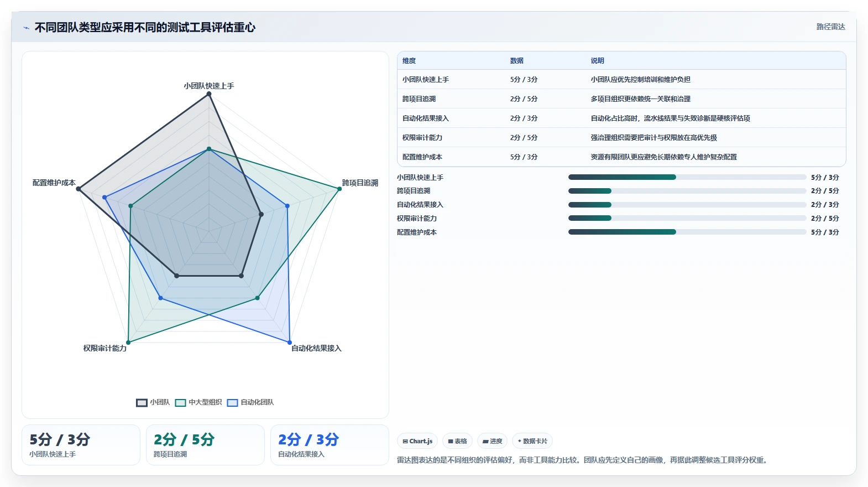The image size is (868, 487).
Task: Click the 权限审计能力 progress bar
Action: tap(687, 218)
